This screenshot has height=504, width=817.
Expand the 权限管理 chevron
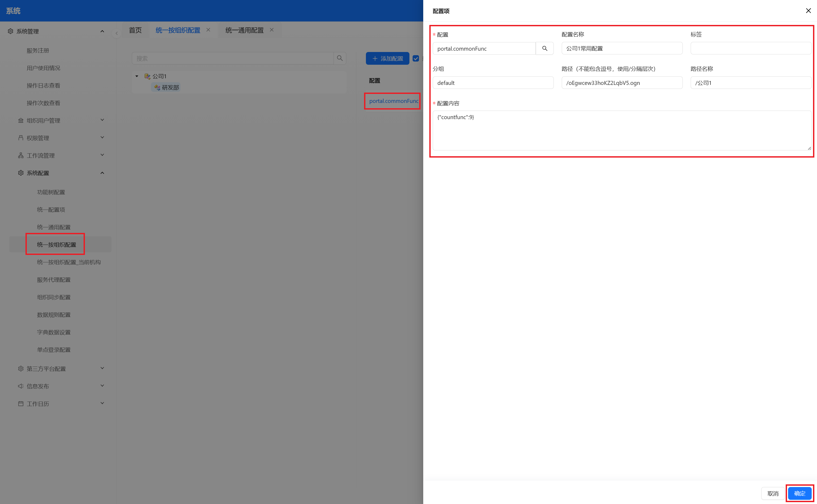pyautogui.click(x=102, y=137)
